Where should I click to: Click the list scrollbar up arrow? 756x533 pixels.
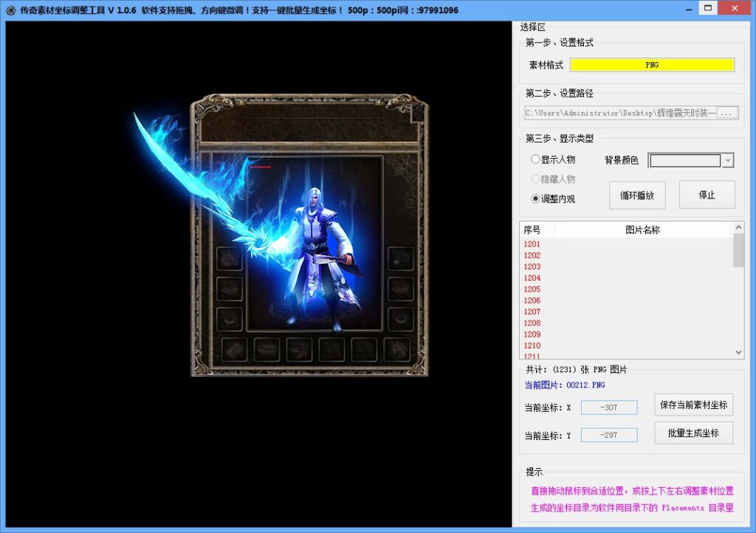click(x=738, y=227)
